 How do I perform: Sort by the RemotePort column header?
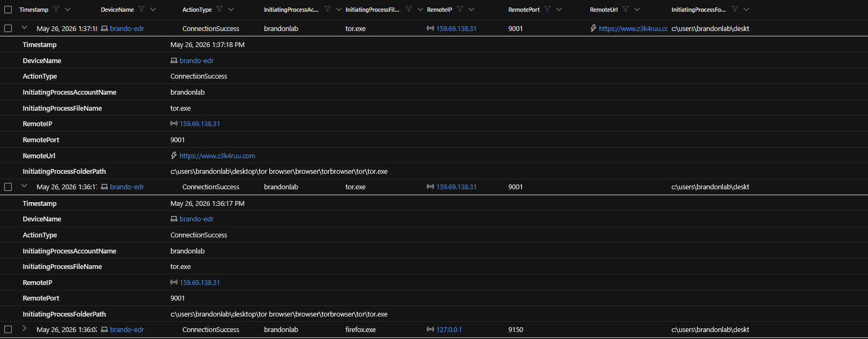pos(524,10)
